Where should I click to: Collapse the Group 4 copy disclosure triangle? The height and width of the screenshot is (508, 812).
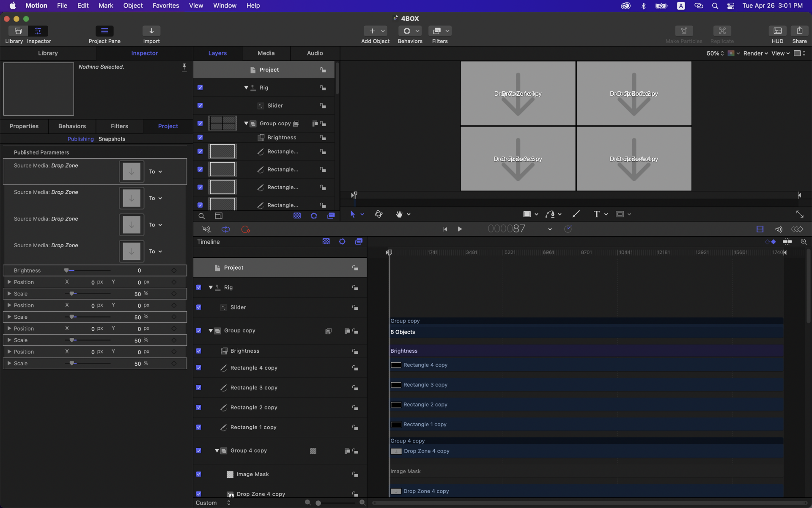217,451
